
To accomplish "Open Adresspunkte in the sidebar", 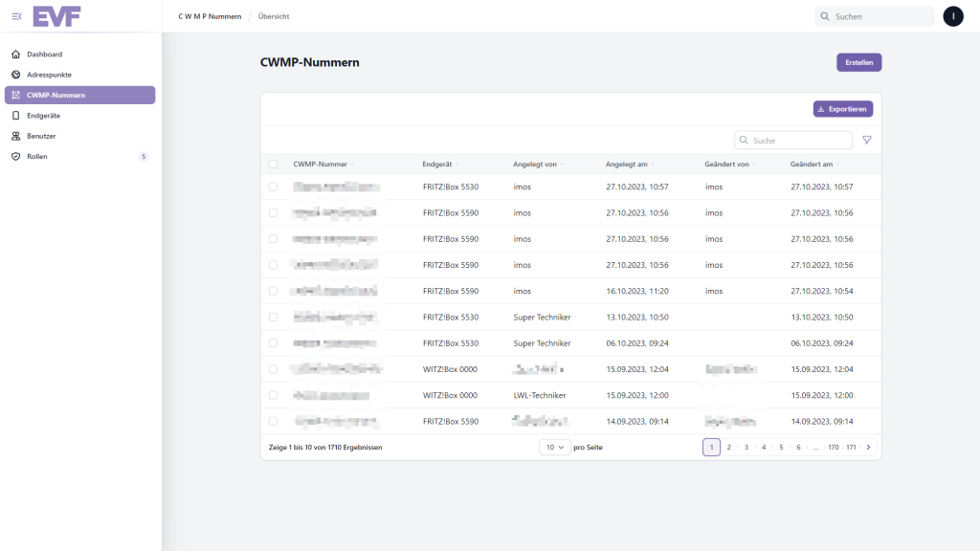I will (x=80, y=75).
